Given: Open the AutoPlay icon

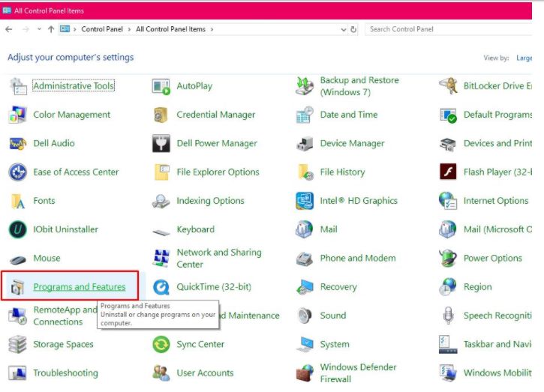Looking at the screenshot, I should pyautogui.click(x=161, y=86).
